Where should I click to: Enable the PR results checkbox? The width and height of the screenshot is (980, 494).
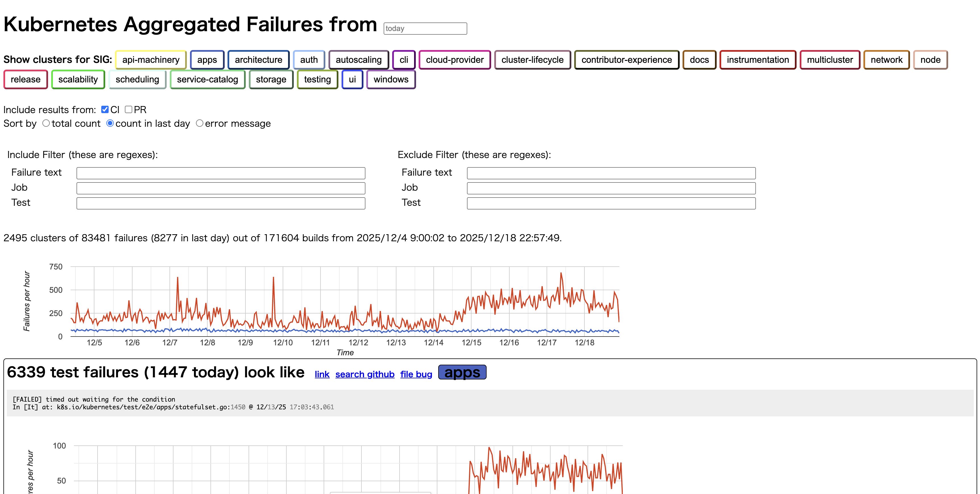pos(129,109)
